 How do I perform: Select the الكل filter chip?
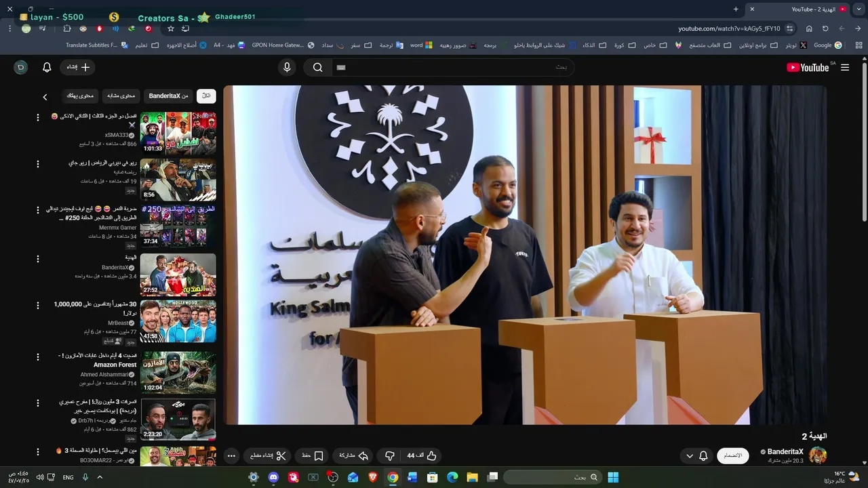[206, 96]
